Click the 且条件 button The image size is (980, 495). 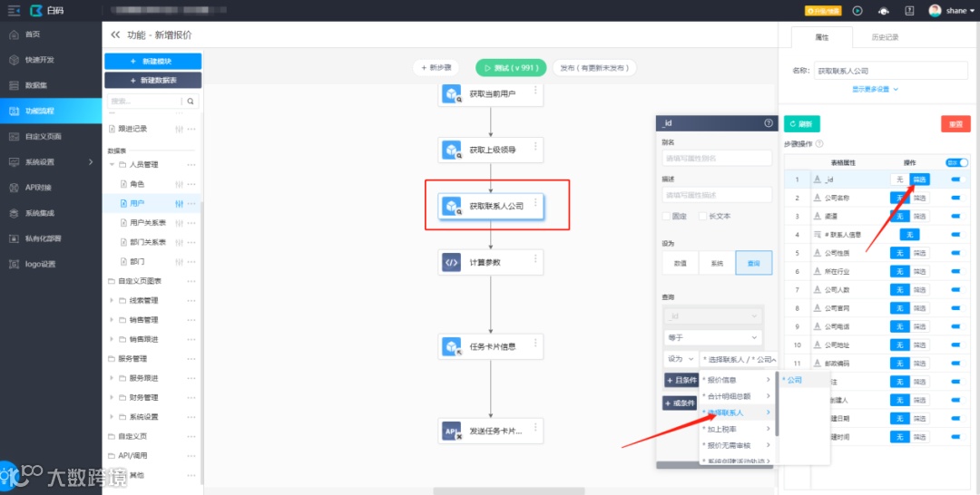(x=681, y=380)
